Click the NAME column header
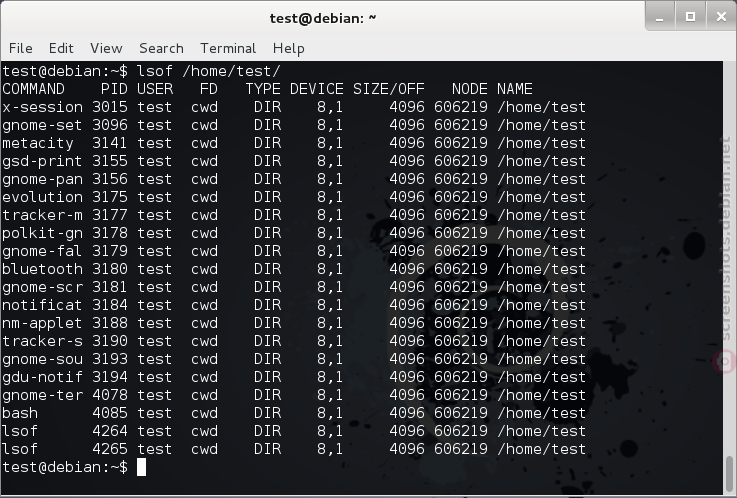Image resolution: width=737 pixels, height=498 pixels. [x=515, y=89]
